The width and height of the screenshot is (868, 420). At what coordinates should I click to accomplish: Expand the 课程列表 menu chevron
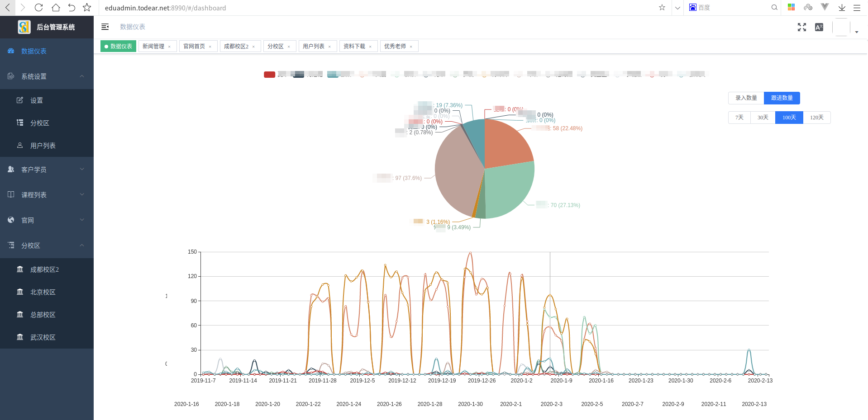pos(82,194)
